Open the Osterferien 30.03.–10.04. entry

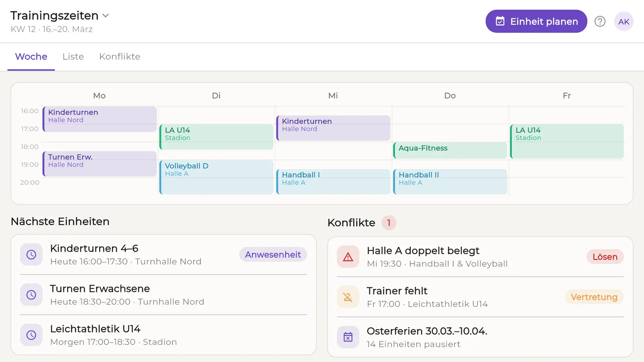pos(480,337)
